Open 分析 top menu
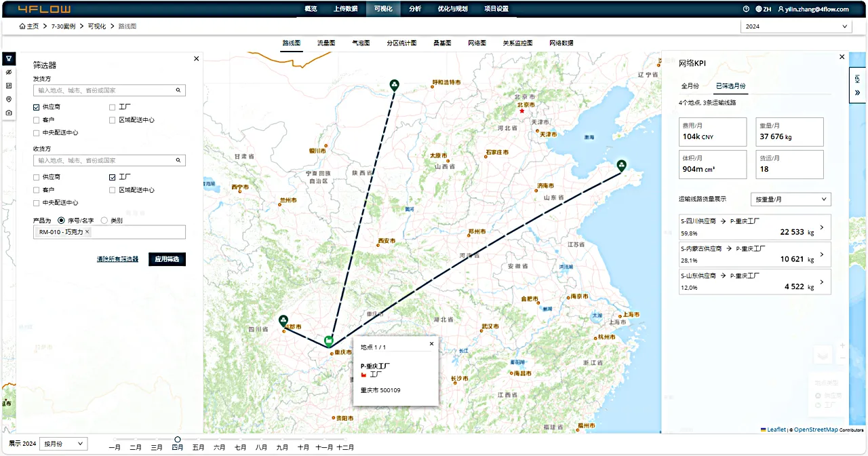Viewport: 868px width, 456px height. (x=415, y=9)
